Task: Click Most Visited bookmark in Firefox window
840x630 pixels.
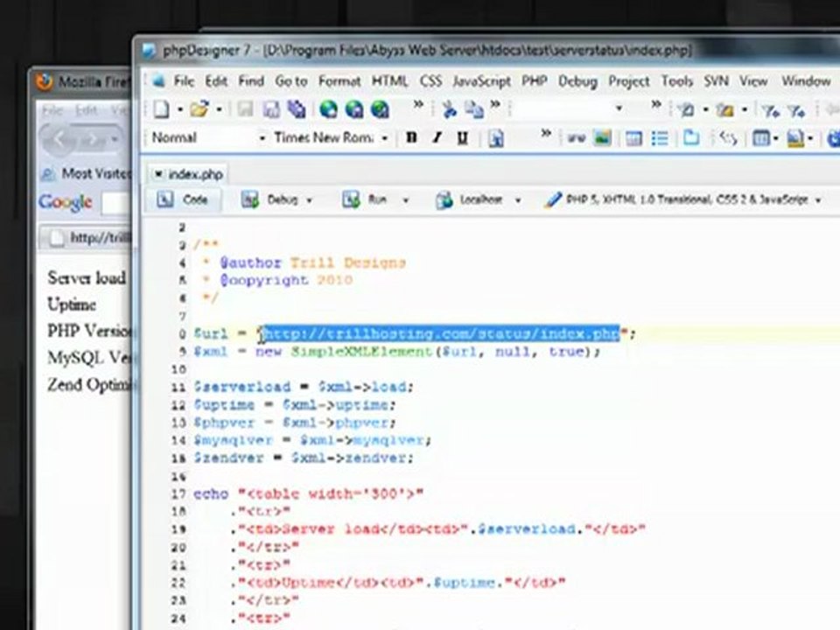Action: coord(87,173)
